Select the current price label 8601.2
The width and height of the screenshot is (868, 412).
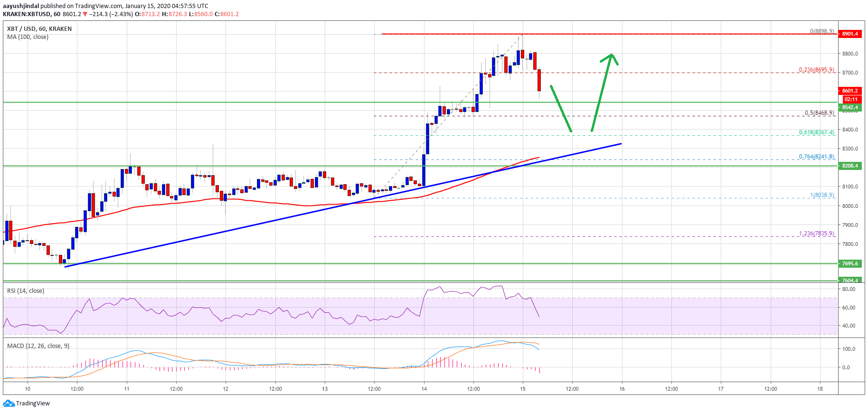pos(850,91)
